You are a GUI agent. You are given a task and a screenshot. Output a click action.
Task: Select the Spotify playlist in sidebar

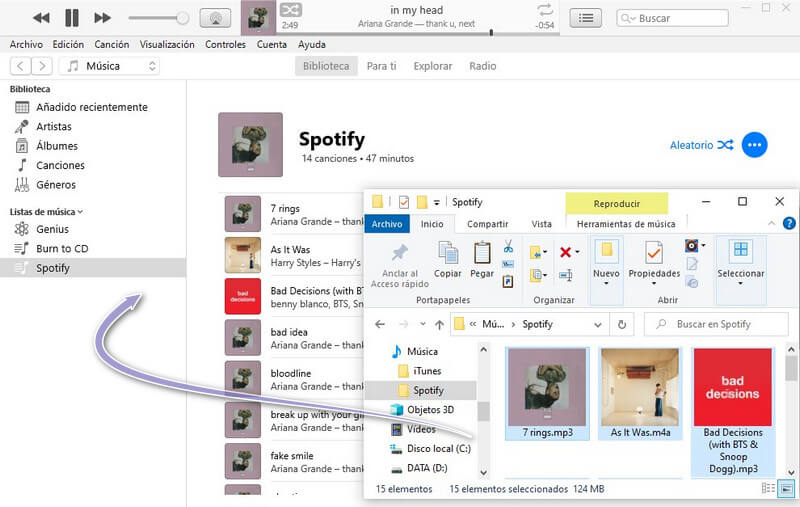point(93,268)
